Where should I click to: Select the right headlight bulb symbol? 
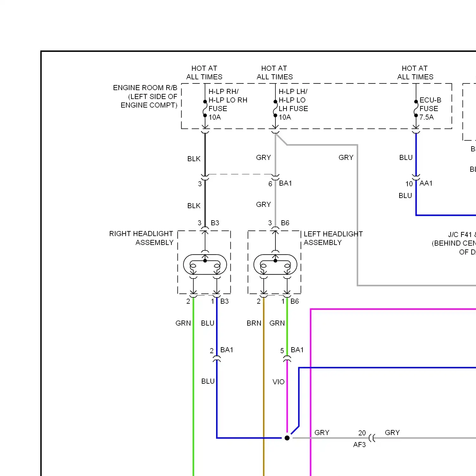click(205, 264)
